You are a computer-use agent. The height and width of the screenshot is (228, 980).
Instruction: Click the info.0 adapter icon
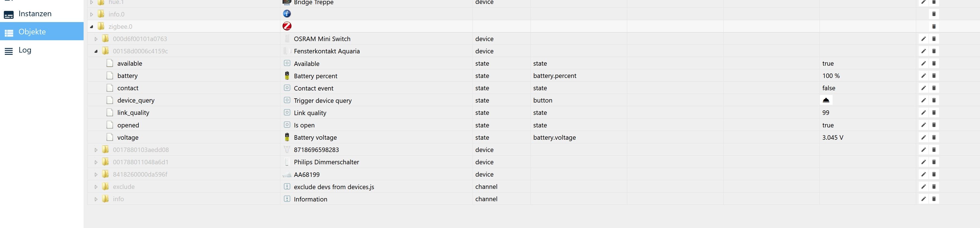coord(287,14)
